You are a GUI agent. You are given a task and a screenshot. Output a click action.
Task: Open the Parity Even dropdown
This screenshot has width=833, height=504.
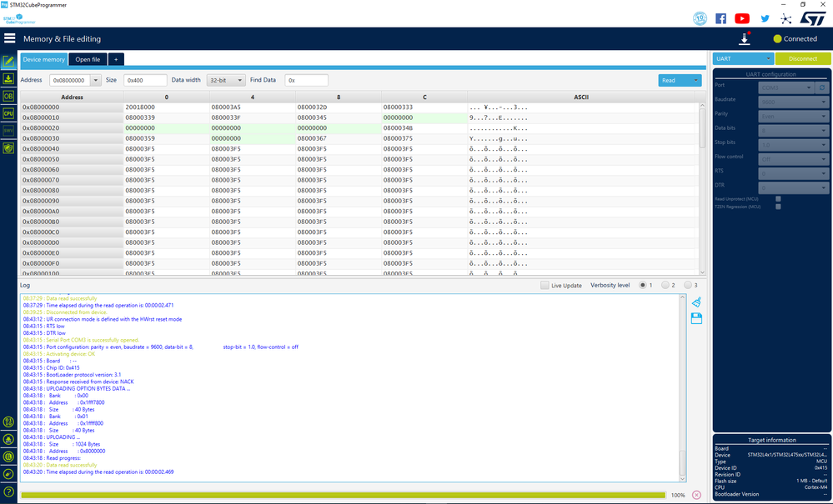pos(793,116)
